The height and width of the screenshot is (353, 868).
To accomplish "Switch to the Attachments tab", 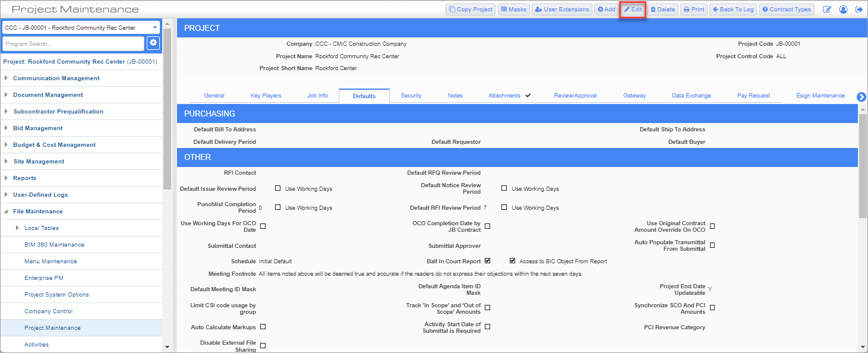I will coord(509,96).
